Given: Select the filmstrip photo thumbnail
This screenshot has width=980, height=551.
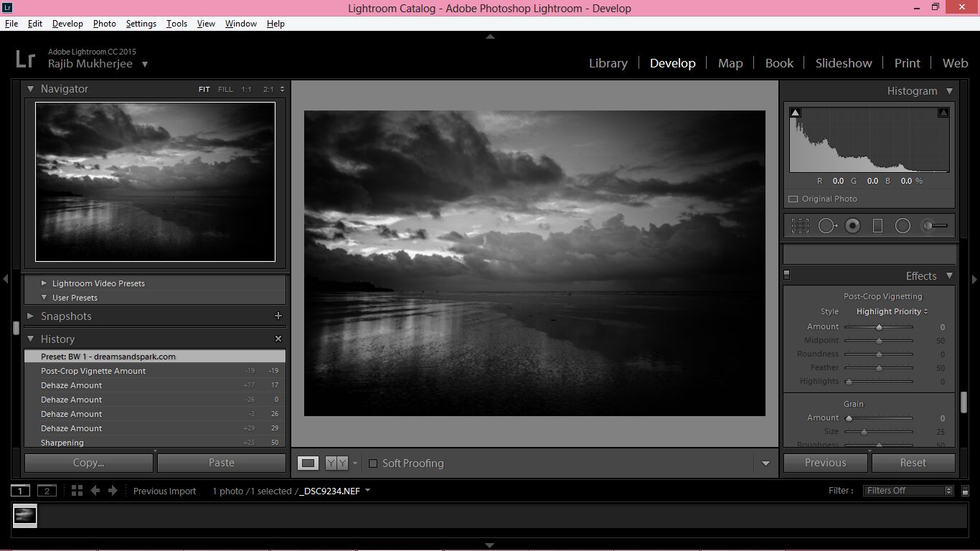Looking at the screenshot, I should (25, 515).
